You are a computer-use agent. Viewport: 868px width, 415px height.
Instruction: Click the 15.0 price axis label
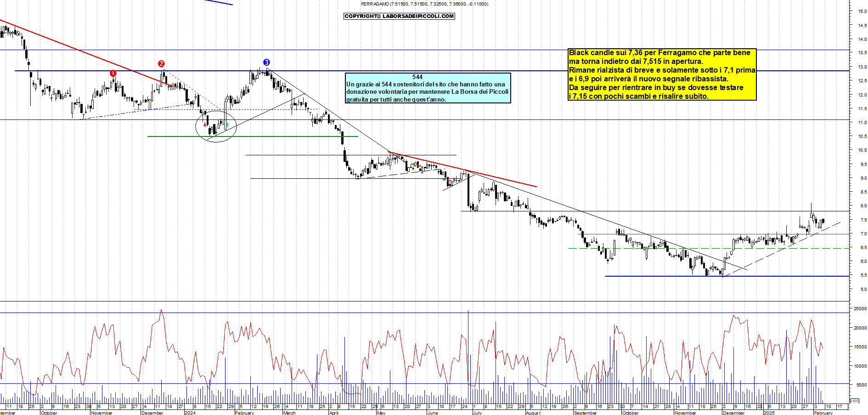862,11
